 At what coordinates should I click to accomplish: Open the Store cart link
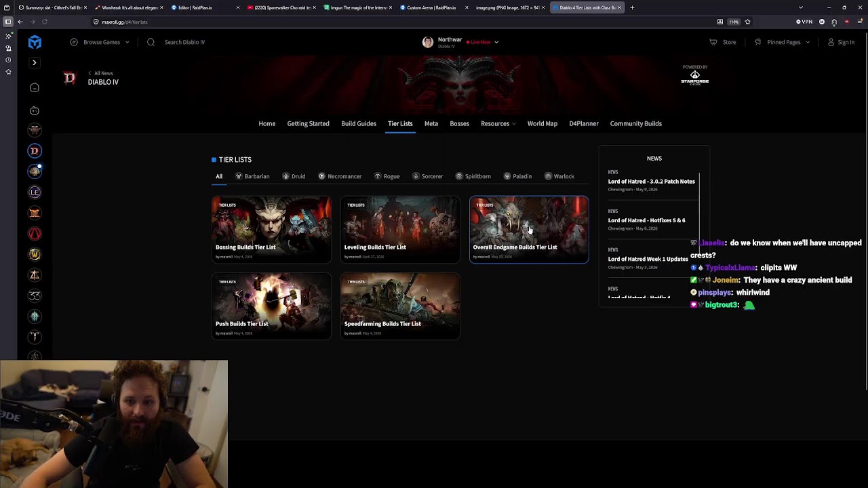pyautogui.click(x=723, y=42)
